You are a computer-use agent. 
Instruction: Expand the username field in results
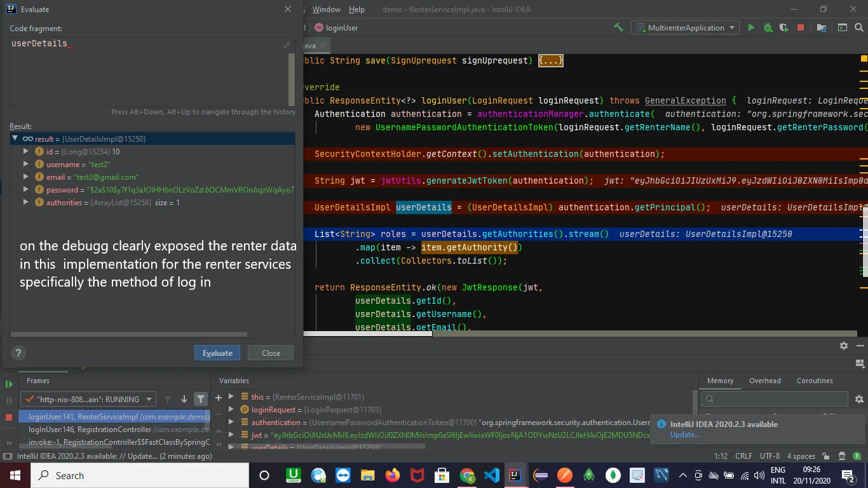pos(26,164)
